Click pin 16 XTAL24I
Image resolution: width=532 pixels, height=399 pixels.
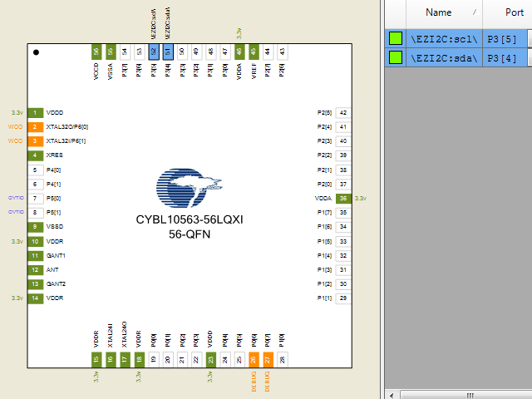111,360
